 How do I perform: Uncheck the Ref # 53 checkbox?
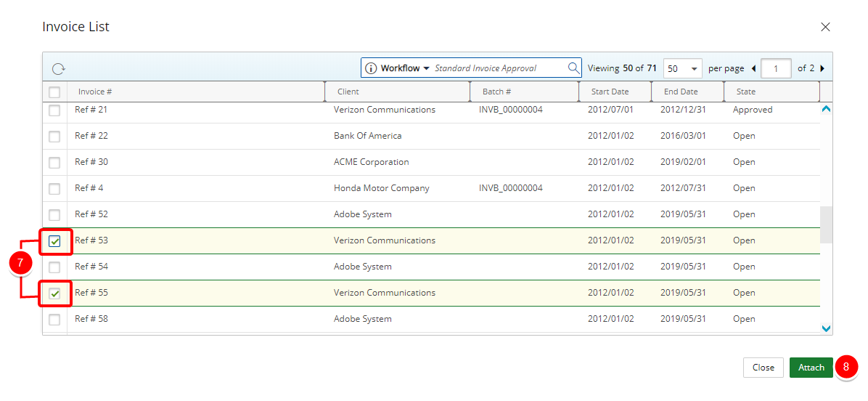54,241
